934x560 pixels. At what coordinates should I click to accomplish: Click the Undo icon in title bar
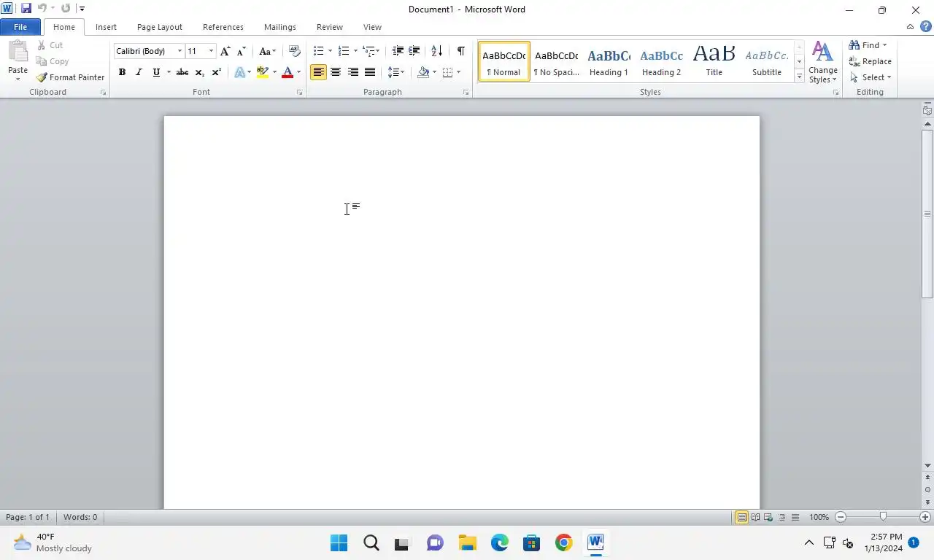click(x=42, y=9)
